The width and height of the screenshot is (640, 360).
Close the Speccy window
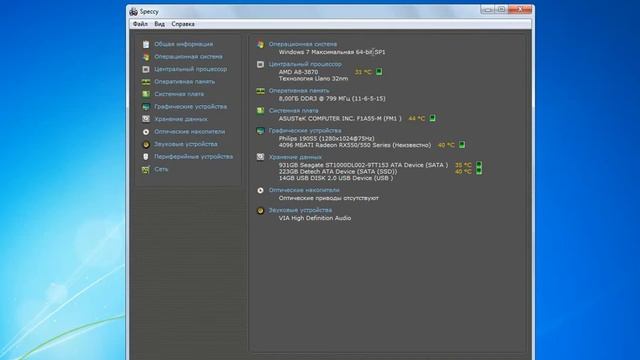pyautogui.click(x=520, y=9)
